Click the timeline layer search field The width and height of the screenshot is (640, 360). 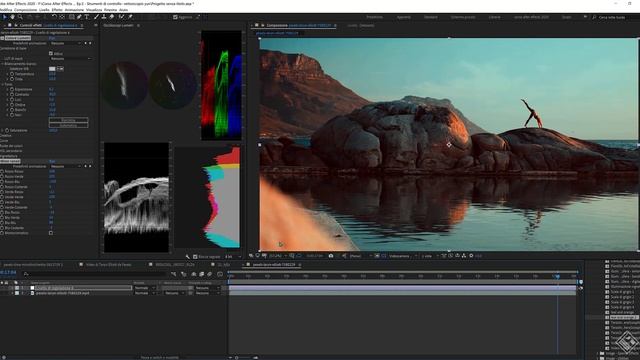pyautogui.click(x=95, y=274)
